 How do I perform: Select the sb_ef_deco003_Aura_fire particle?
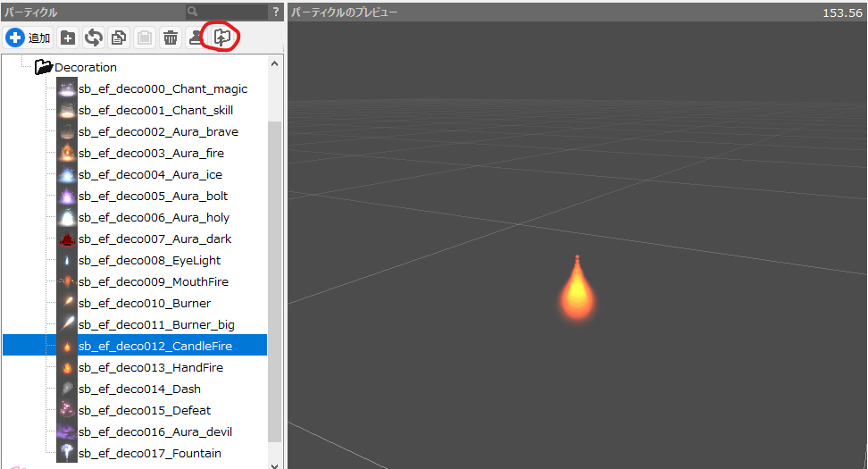(x=151, y=153)
